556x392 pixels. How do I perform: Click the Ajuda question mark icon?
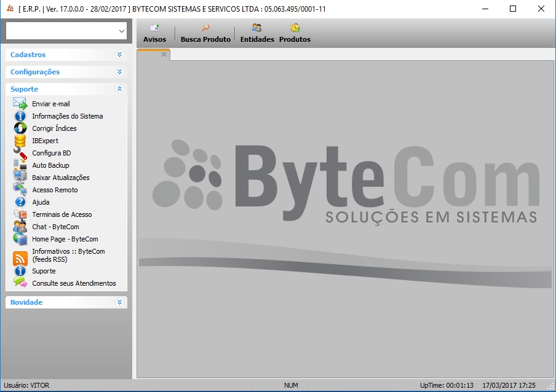pyautogui.click(x=20, y=202)
